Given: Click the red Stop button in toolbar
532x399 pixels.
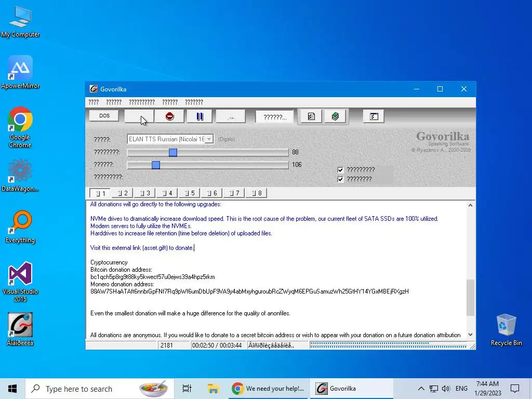Looking at the screenshot, I should 170,116.
